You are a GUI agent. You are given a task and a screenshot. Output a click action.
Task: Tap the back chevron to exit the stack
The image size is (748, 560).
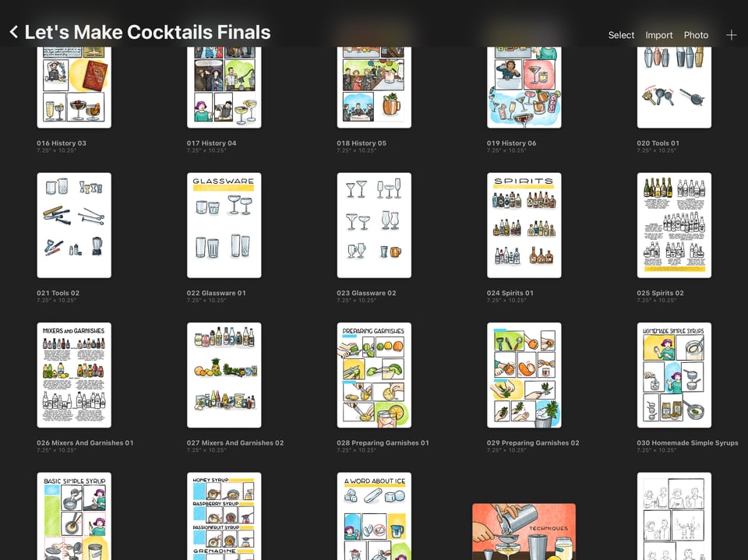[13, 32]
